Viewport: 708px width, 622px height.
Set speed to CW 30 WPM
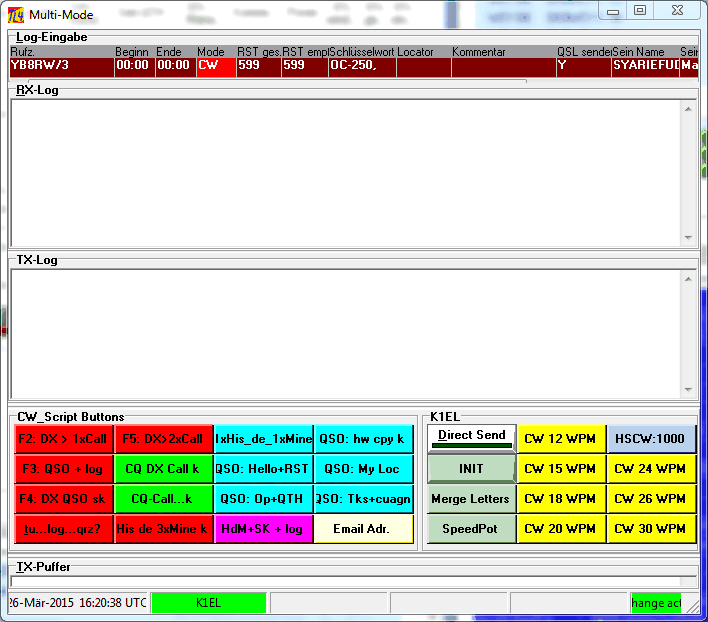[x=651, y=529]
